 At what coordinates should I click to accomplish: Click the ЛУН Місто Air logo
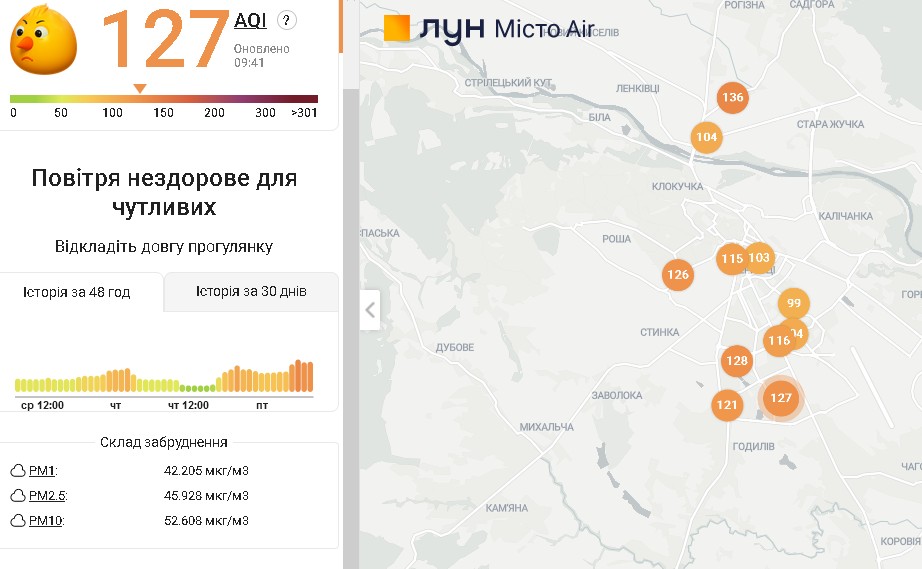click(489, 28)
